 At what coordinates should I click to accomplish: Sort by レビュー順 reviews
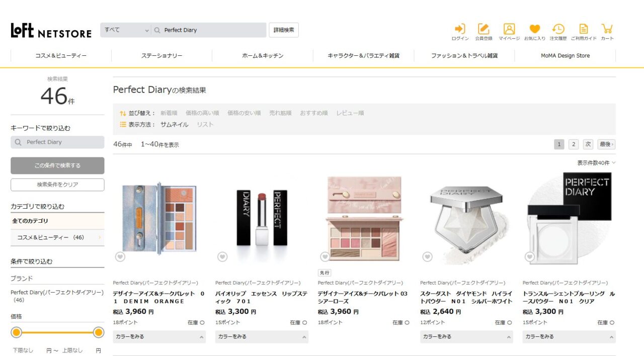pyautogui.click(x=350, y=113)
